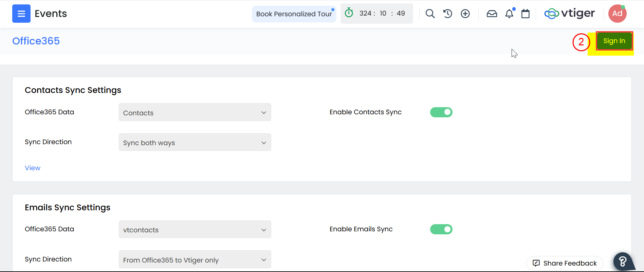Viewport: 644px width, 272px height.
Task: Open notifications bell icon
Action: click(509, 14)
